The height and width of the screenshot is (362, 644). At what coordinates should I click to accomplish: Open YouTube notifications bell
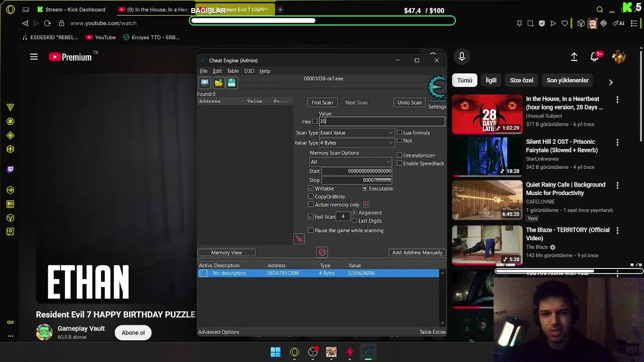595,57
